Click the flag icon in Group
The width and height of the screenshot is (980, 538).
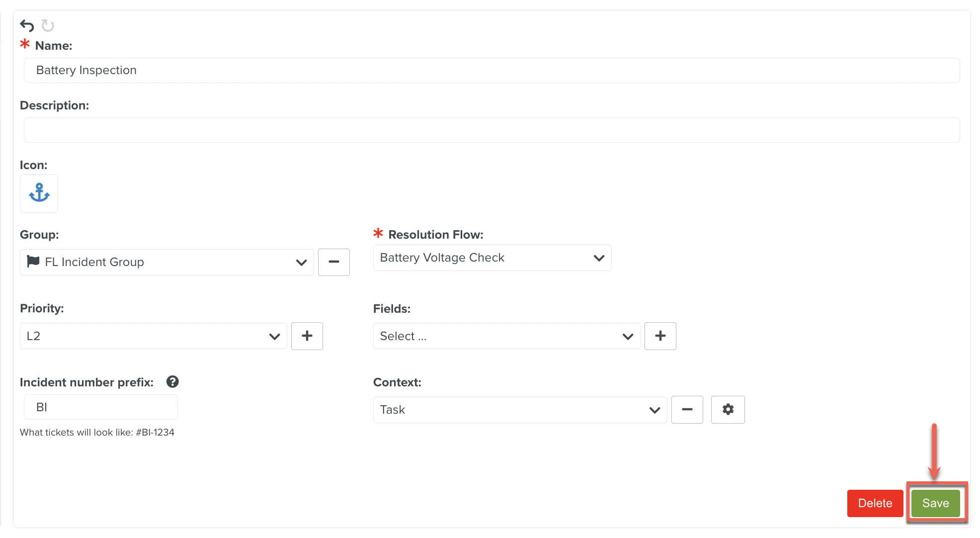(33, 262)
